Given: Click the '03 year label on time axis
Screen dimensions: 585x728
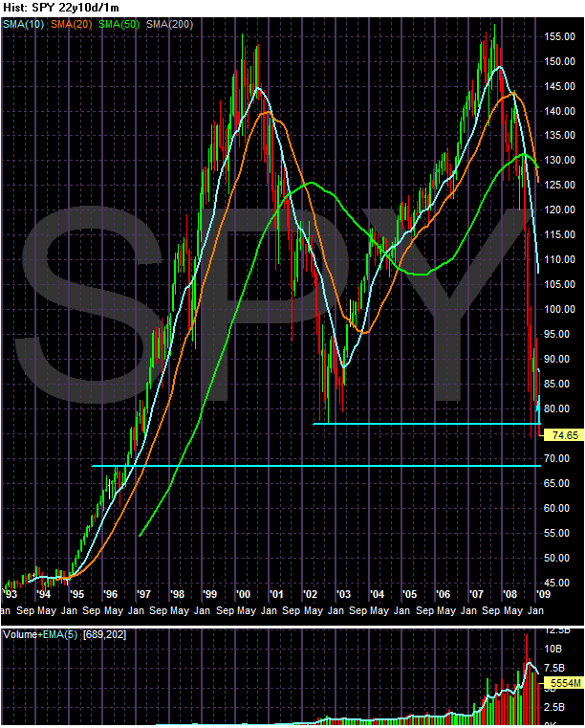Looking at the screenshot, I should pyautogui.click(x=343, y=594).
